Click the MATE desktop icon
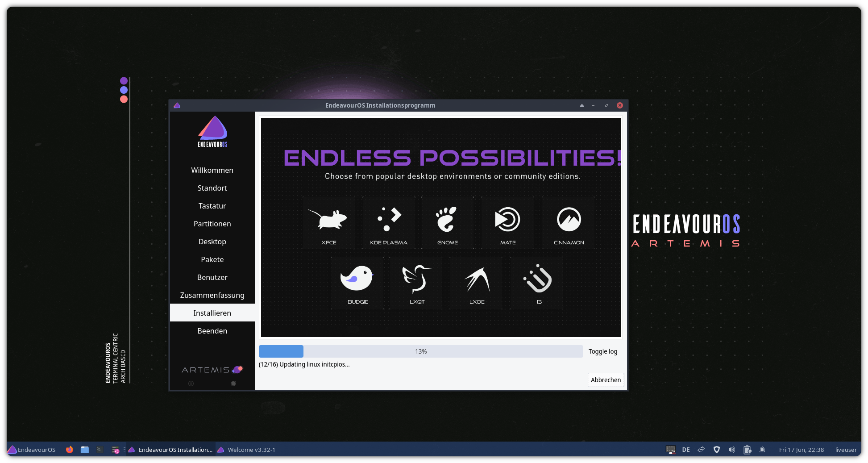 [x=507, y=219]
